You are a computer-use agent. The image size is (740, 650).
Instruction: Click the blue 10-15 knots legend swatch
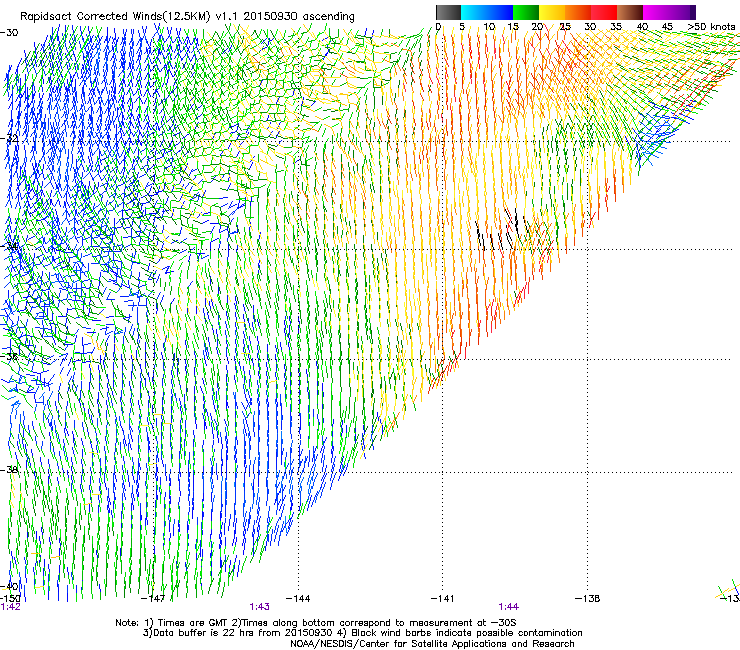coord(500,12)
